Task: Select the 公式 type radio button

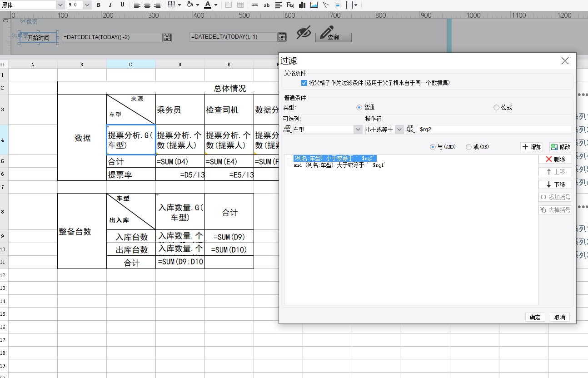Action: point(496,108)
